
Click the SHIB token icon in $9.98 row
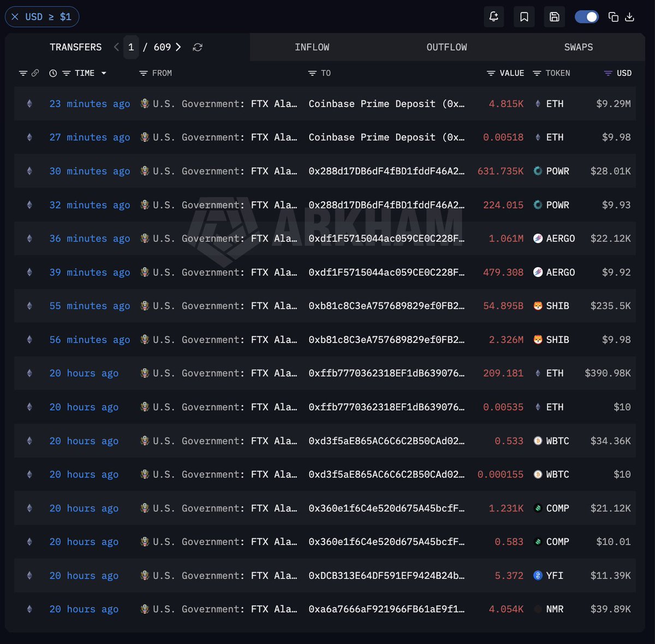(538, 340)
